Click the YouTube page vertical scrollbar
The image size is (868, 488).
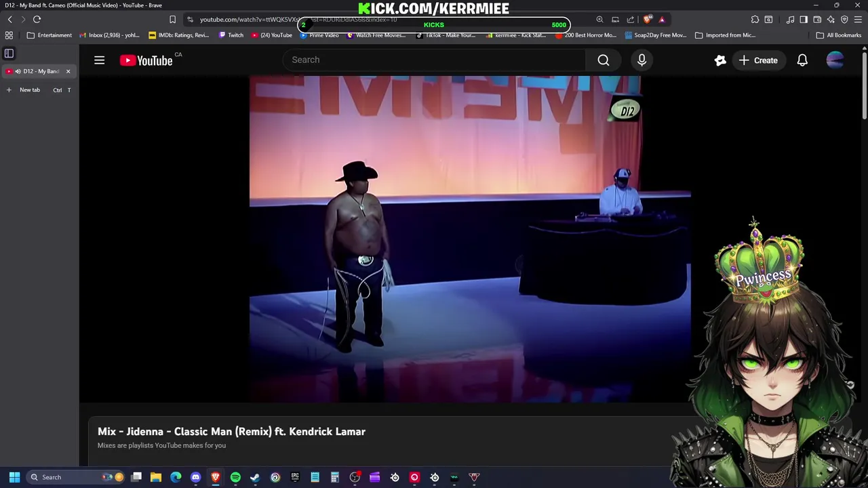click(x=865, y=85)
